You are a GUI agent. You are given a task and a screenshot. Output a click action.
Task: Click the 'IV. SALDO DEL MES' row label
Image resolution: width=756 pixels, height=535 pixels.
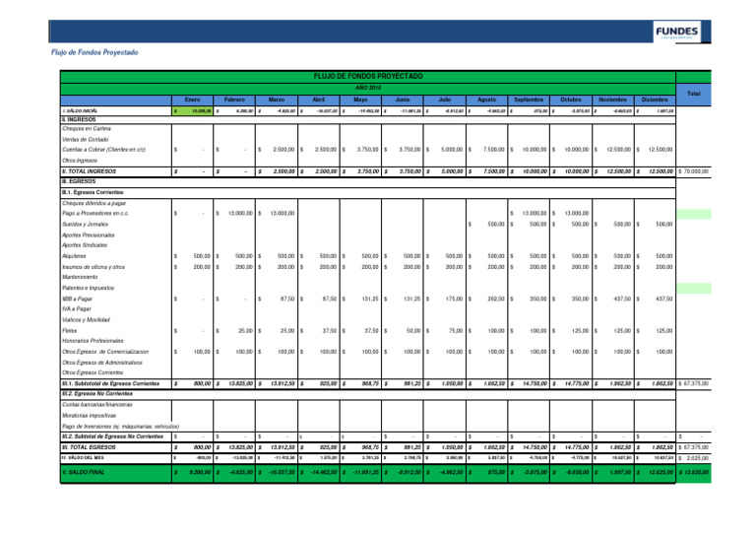click(83, 457)
